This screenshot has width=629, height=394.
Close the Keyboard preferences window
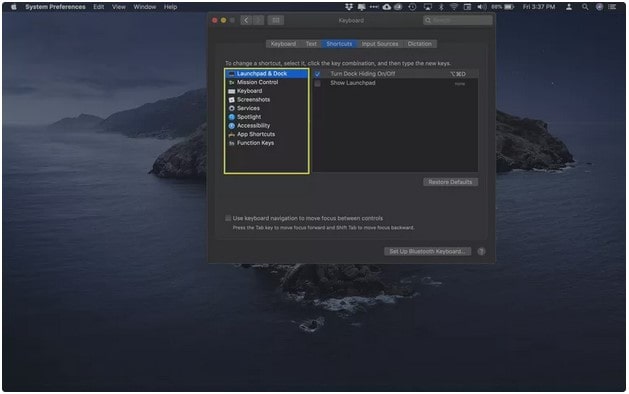pyautogui.click(x=215, y=20)
